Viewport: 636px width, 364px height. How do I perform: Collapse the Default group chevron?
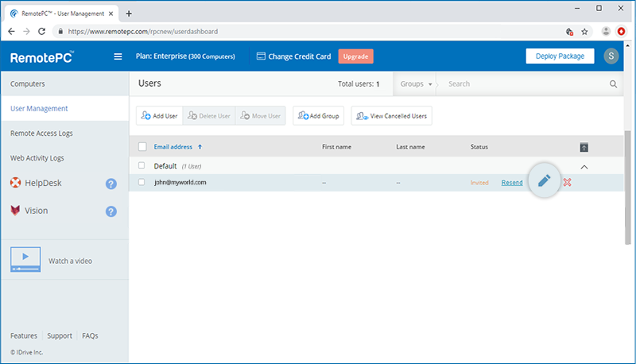pos(584,167)
